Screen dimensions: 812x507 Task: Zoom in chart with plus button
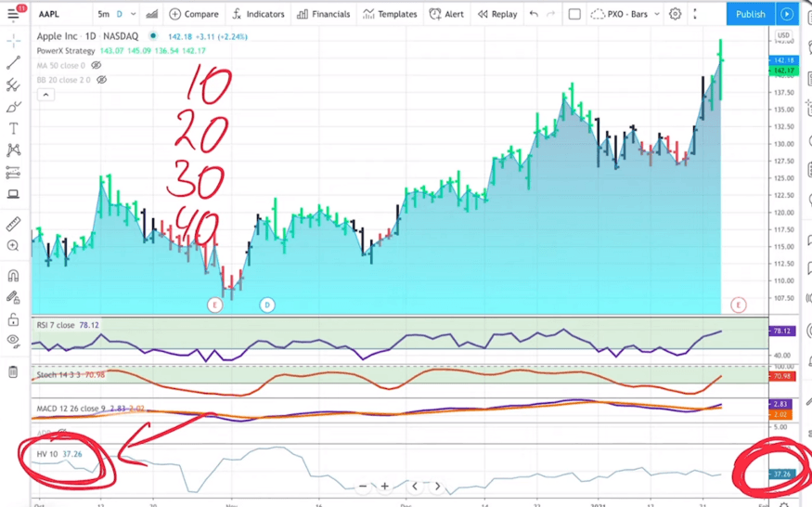[385, 487]
